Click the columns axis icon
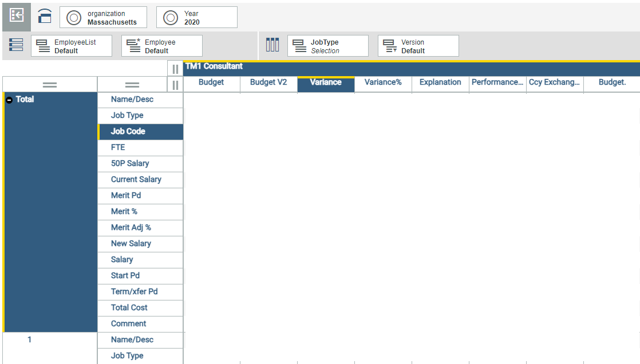The height and width of the screenshot is (364, 640). point(272,45)
